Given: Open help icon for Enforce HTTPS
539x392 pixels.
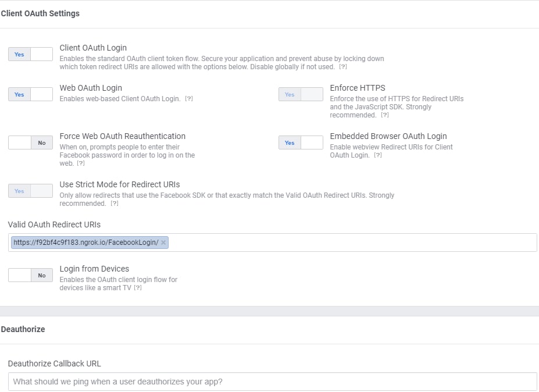Looking at the screenshot, I should click(x=385, y=115).
